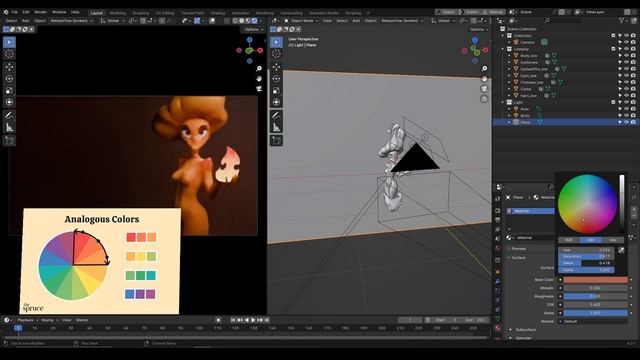Jump to timeline start frame
This screenshot has height=360, width=640.
[x=233, y=320]
